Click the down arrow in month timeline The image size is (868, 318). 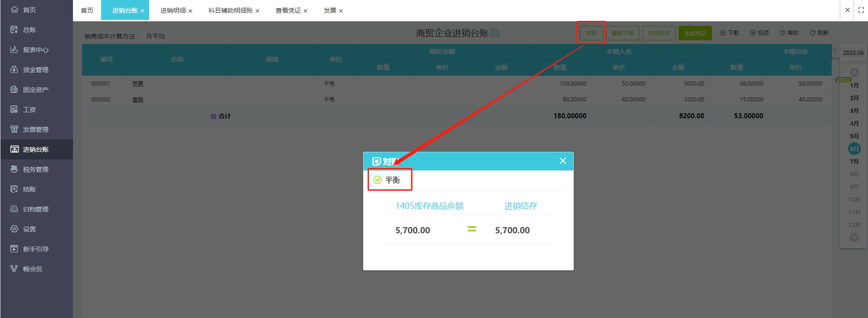[x=854, y=237]
